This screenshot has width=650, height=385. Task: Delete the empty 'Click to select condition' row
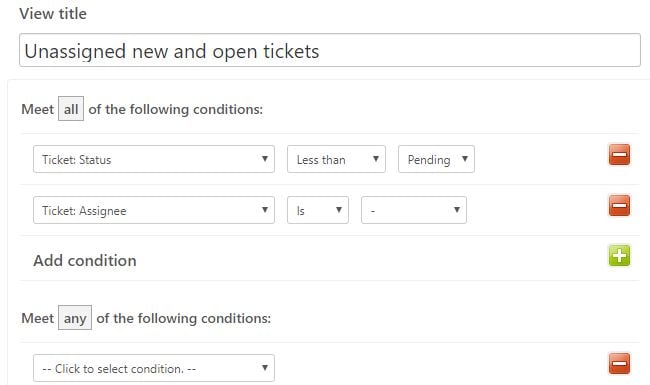pyautogui.click(x=619, y=363)
